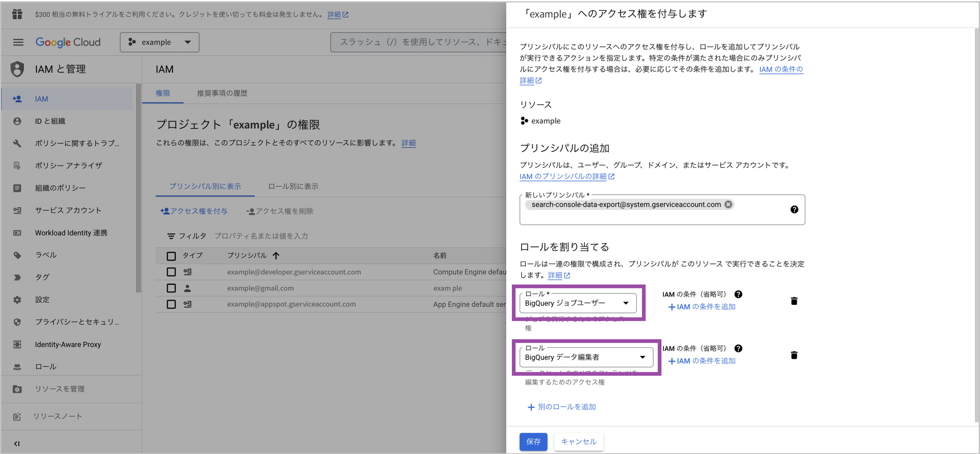
Task: Click the 設定 gear icon
Action: click(x=17, y=299)
